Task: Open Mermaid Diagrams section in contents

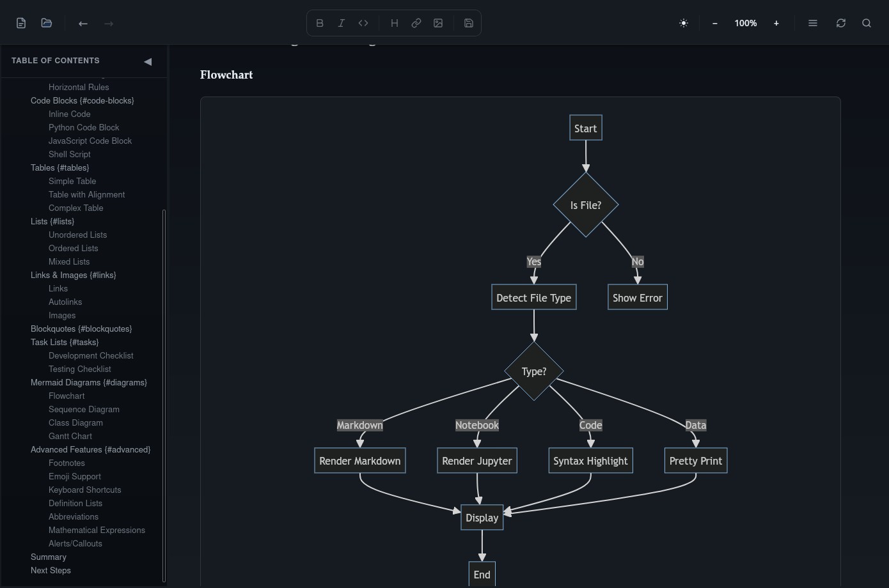Action: [89, 382]
